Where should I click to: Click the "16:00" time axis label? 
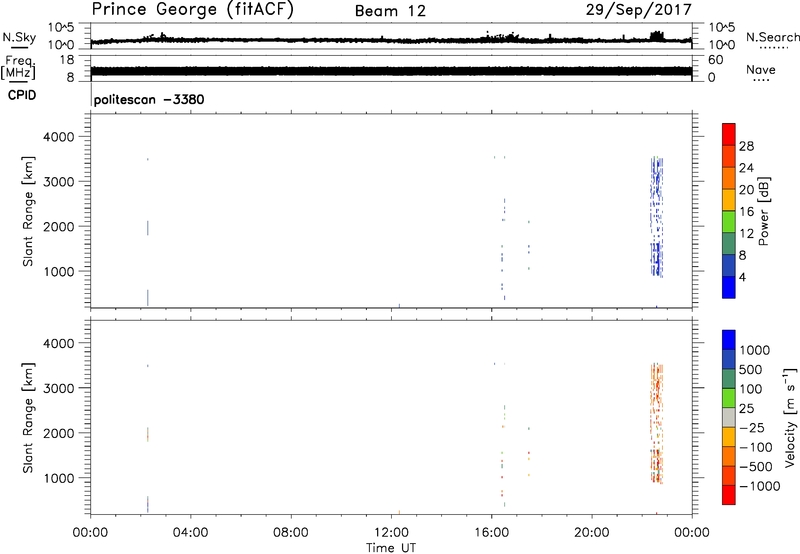point(491,533)
